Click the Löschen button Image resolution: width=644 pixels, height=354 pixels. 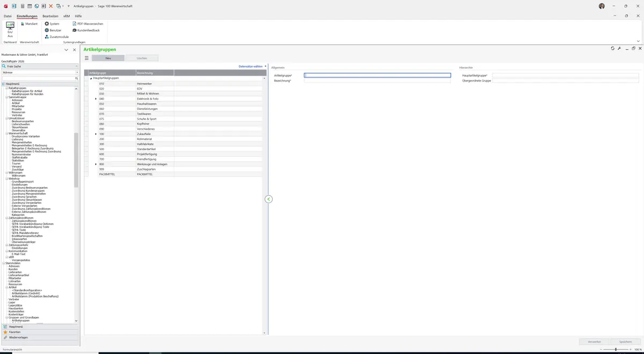(142, 58)
